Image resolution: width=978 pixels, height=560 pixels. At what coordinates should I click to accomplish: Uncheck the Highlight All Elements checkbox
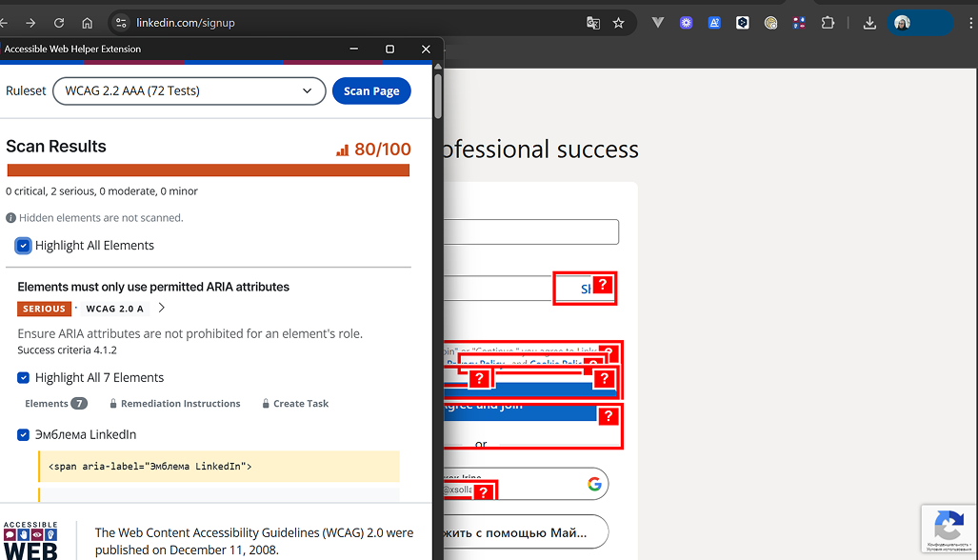24,246
